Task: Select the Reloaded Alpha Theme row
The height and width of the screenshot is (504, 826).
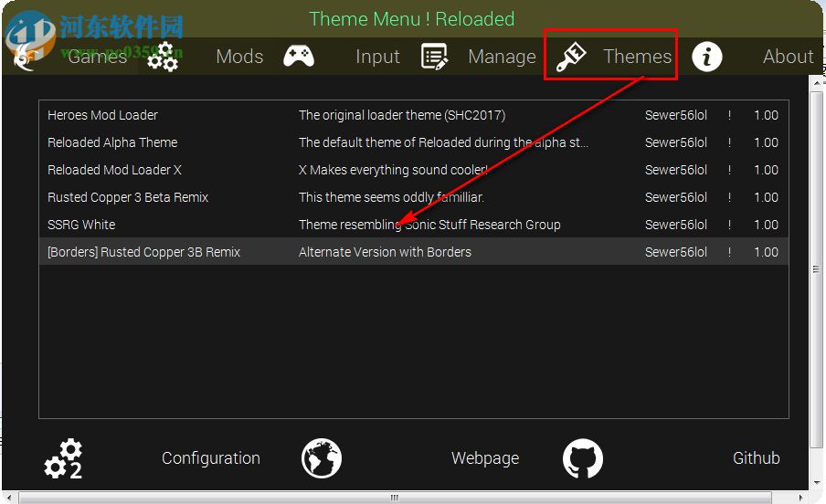Action: pyautogui.click(x=414, y=142)
